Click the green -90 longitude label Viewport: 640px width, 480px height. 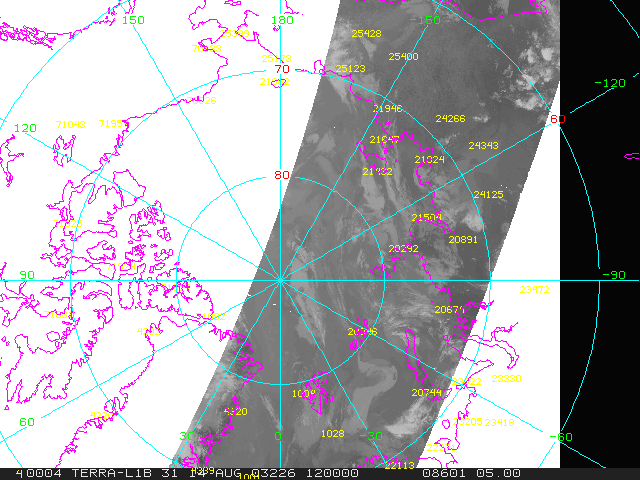click(614, 275)
